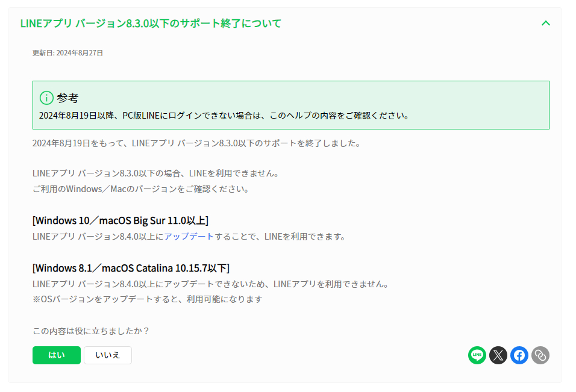This screenshot has width=576, height=392.
Task: Click the article title LINEアプリ バージョン8.3.0以下のサポート終了について
Action: pos(151,23)
